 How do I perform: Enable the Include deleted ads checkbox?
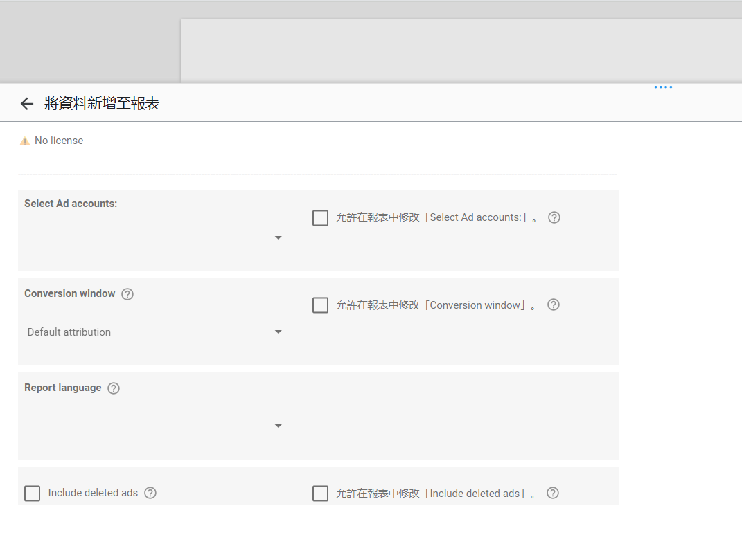[33, 493]
